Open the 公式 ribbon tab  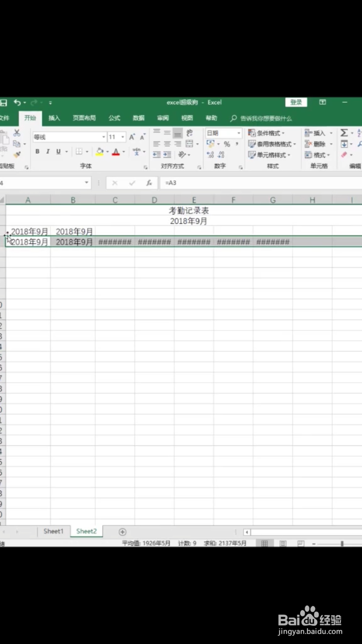click(114, 118)
